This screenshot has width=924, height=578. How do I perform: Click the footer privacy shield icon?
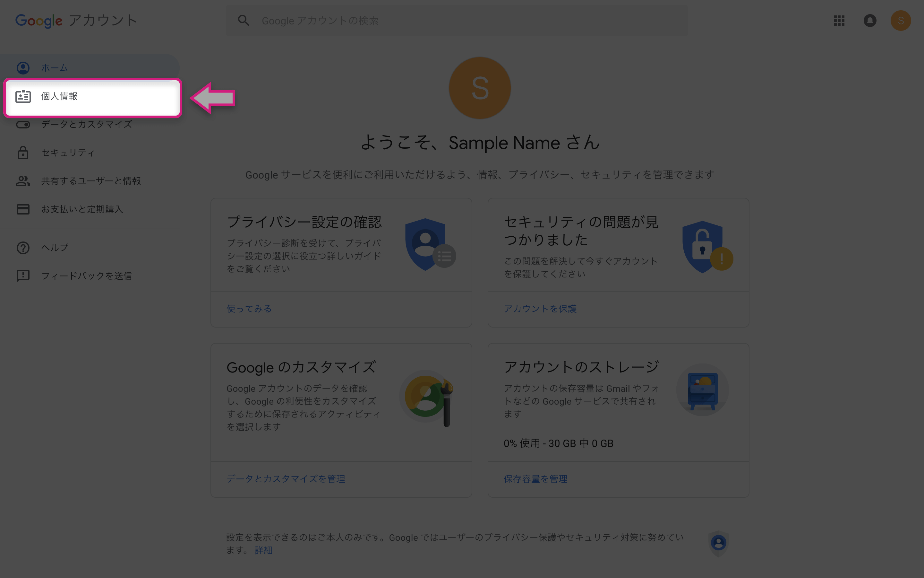[719, 543]
